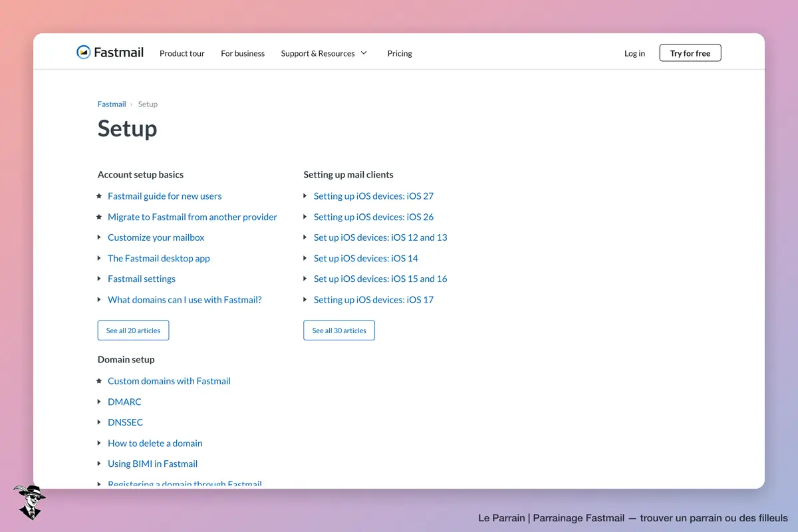Open Fastmail settings article
Viewport: 798px width, 532px height.
point(142,279)
